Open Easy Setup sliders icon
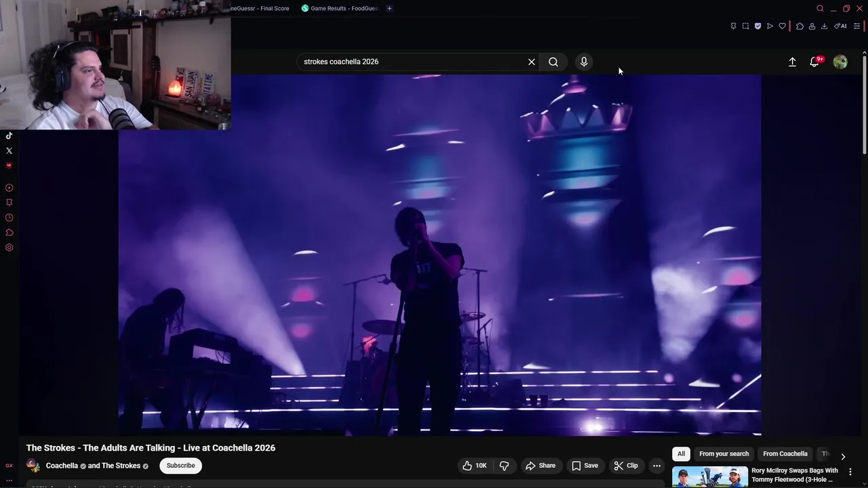868x488 pixels. click(x=856, y=26)
